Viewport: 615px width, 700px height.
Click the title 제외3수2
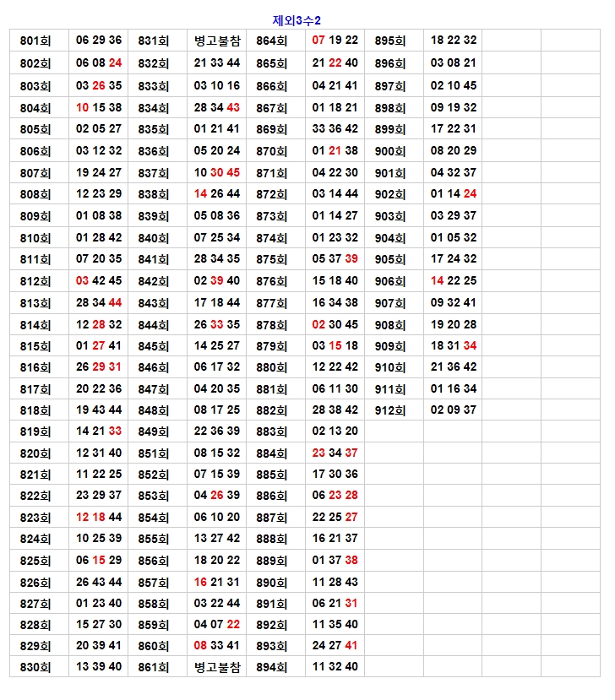coord(297,20)
